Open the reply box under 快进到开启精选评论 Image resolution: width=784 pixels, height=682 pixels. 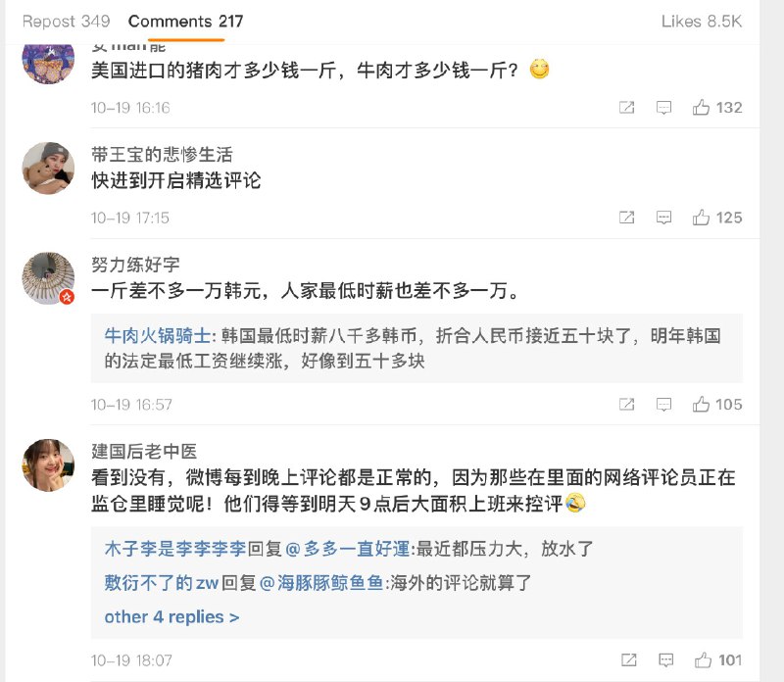pyautogui.click(x=661, y=217)
